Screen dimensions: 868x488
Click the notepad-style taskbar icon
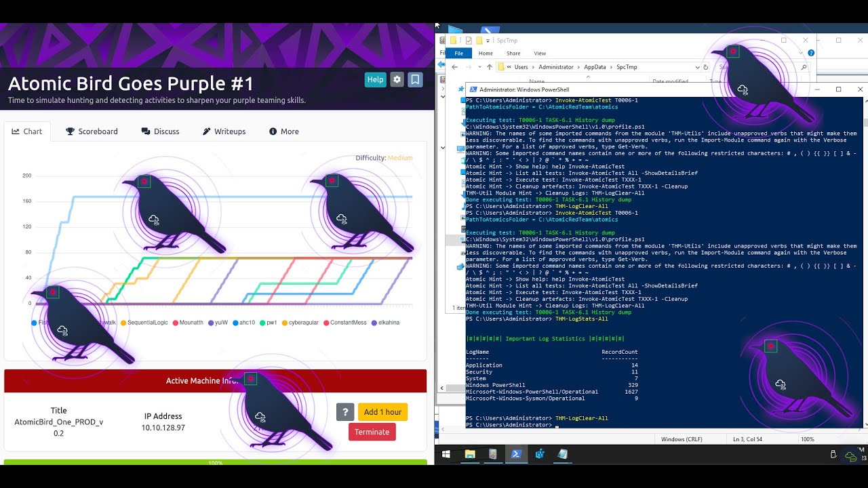pyautogui.click(x=563, y=454)
